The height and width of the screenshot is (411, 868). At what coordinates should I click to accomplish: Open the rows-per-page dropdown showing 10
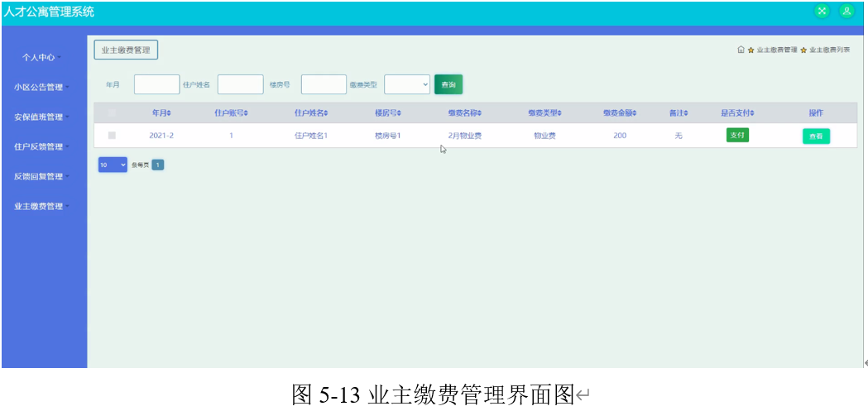click(x=113, y=165)
